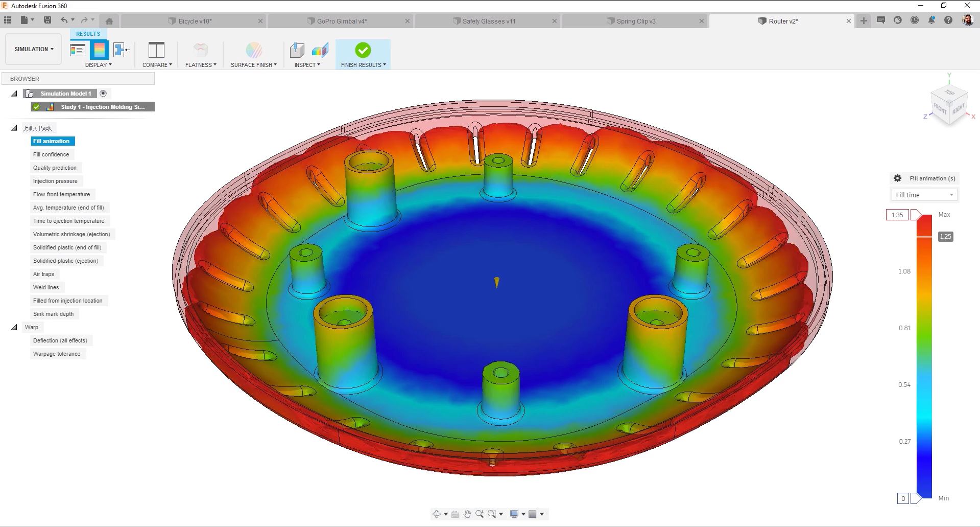Open the Fill animation settings gear
The width and height of the screenshot is (980, 527).
pos(897,178)
